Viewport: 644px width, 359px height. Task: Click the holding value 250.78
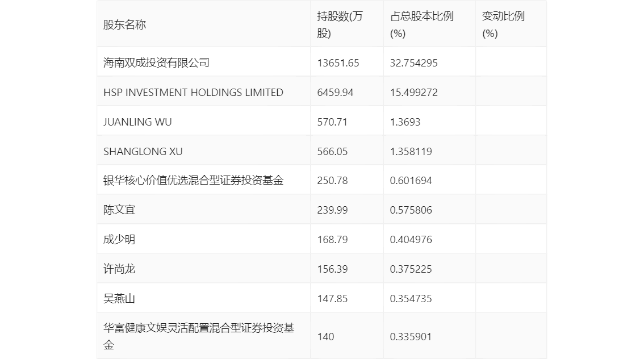[332, 180]
